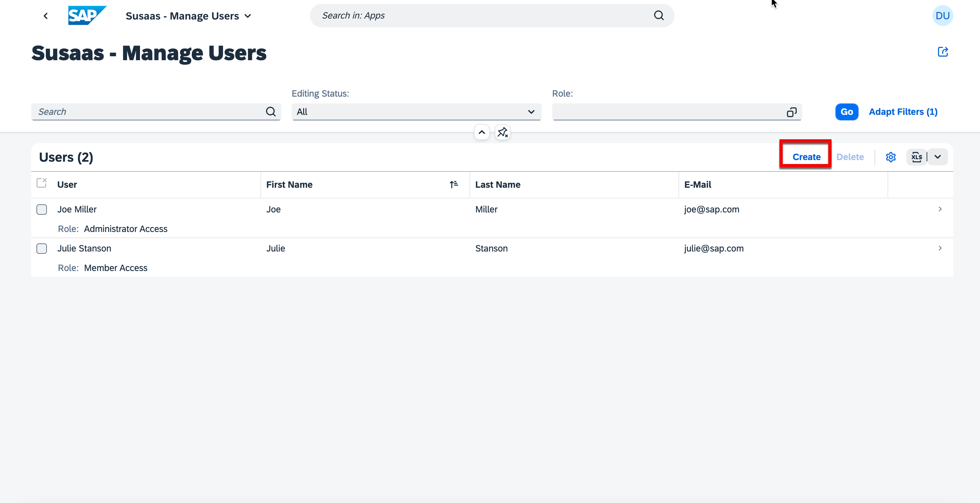Image resolution: width=980 pixels, height=503 pixels.
Task: Click the Administrator Access role text
Action: tap(126, 229)
